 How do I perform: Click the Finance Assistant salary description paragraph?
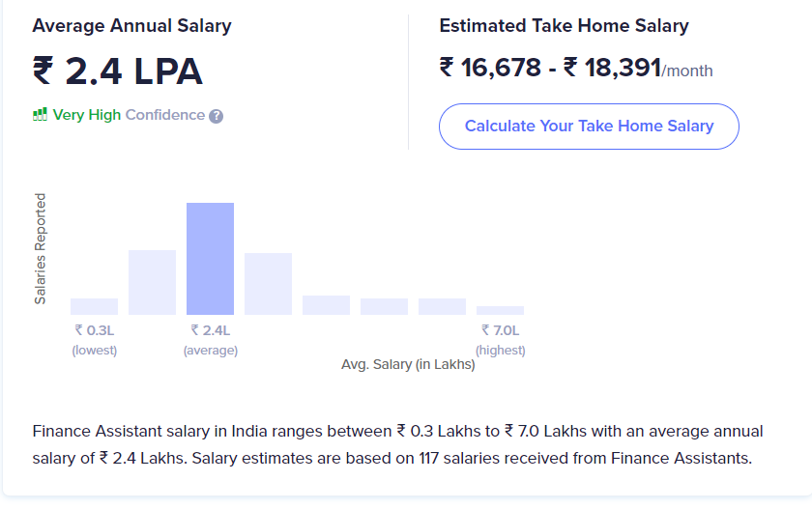click(x=397, y=444)
